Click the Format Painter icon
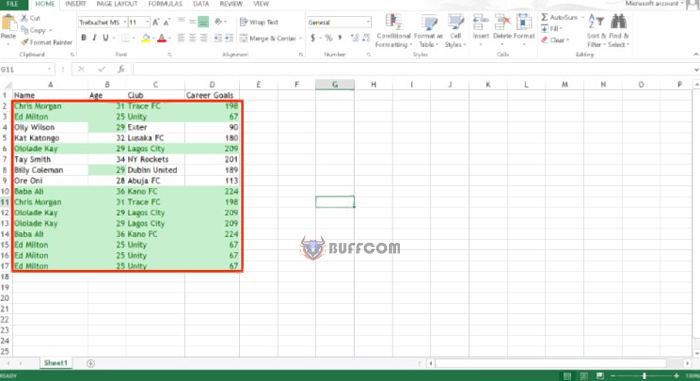Viewport: 700px width, 381px height. click(x=25, y=42)
